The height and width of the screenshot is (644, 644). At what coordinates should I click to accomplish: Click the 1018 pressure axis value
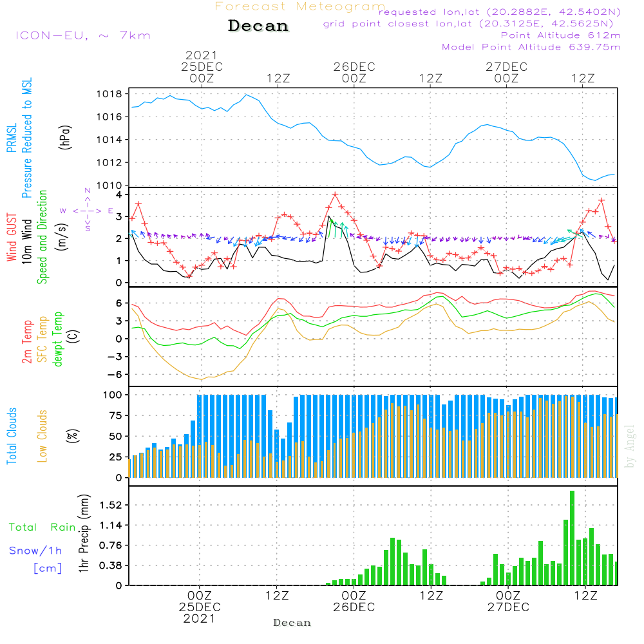click(x=109, y=94)
